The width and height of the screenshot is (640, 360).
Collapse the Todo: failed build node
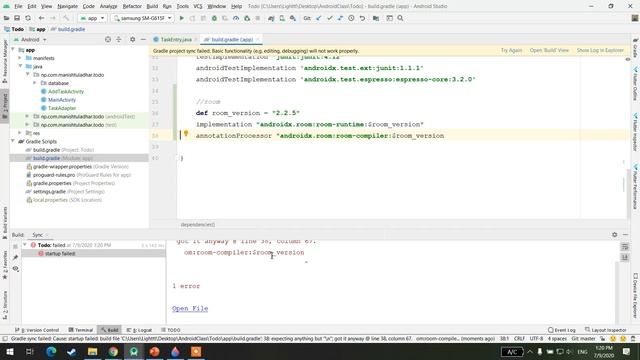click(25, 245)
